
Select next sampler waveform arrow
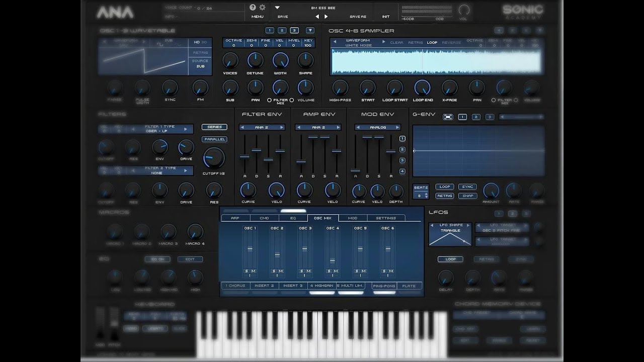pyautogui.click(x=384, y=42)
